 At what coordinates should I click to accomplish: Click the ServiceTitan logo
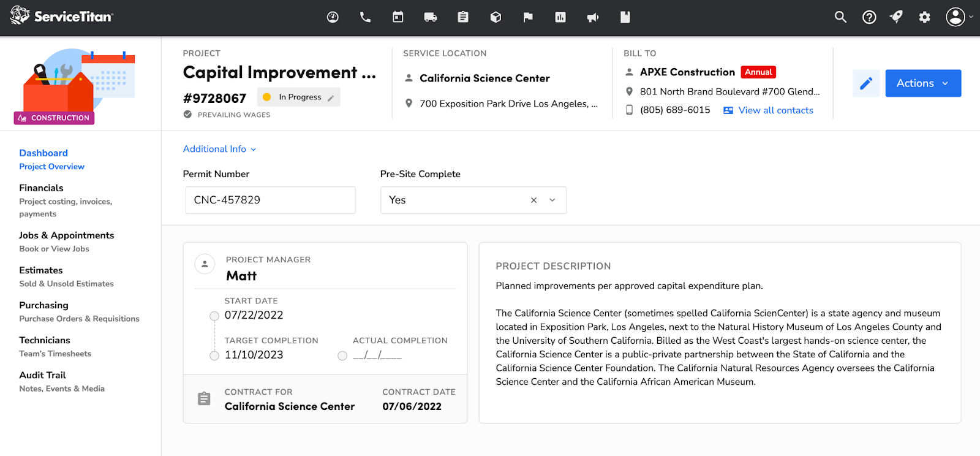click(x=62, y=17)
